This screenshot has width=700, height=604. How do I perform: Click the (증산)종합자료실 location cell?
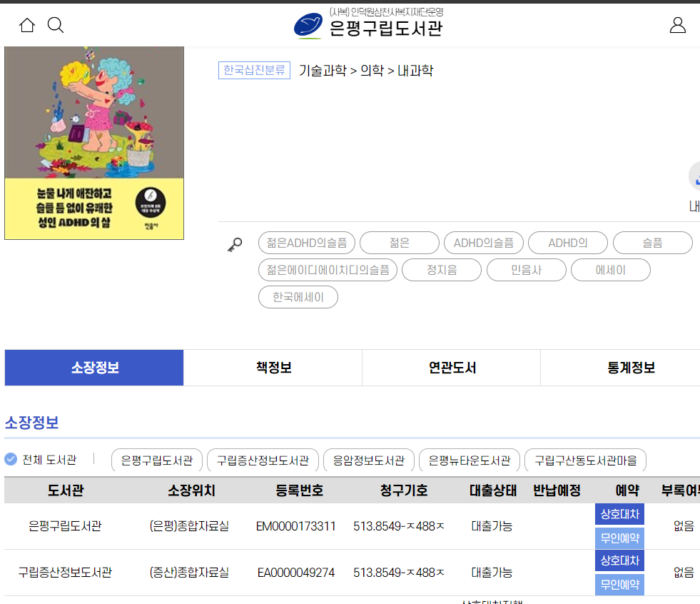(189, 573)
